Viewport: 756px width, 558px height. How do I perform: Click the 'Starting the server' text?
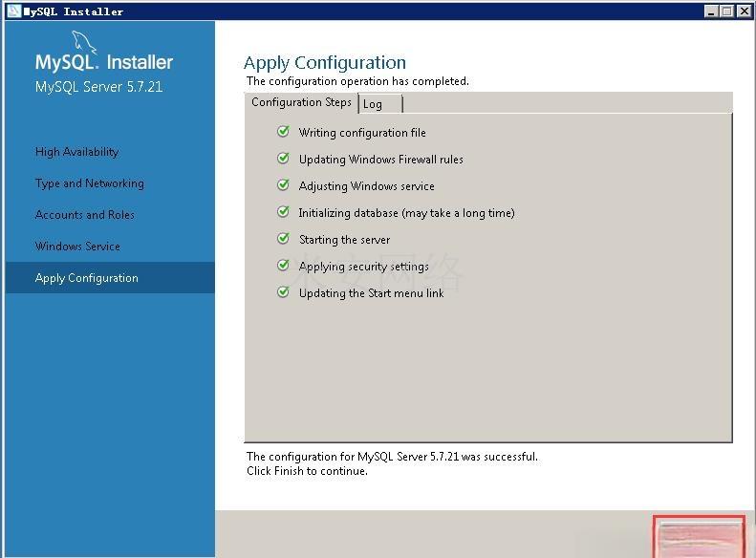pyautogui.click(x=344, y=240)
